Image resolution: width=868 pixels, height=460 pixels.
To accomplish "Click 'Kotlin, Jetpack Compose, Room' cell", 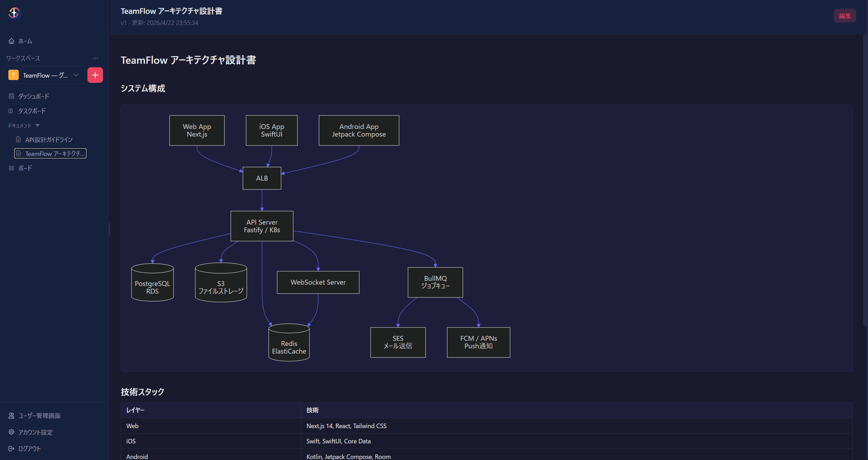I will pos(577,455).
